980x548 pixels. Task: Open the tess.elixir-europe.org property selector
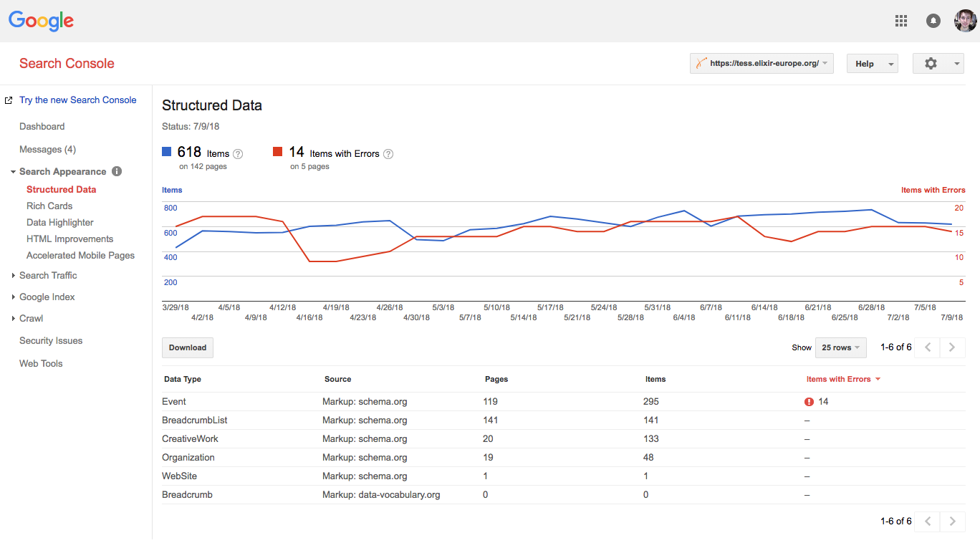761,63
